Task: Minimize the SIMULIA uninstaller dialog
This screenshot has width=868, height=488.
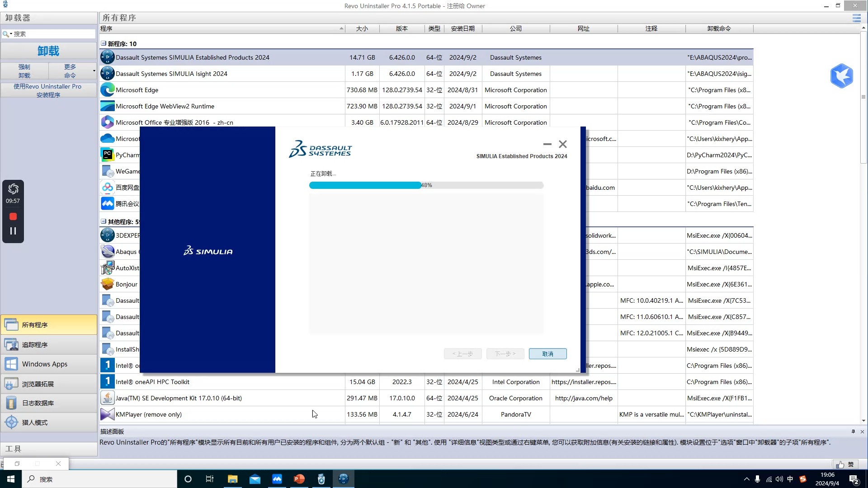Action: coord(547,144)
